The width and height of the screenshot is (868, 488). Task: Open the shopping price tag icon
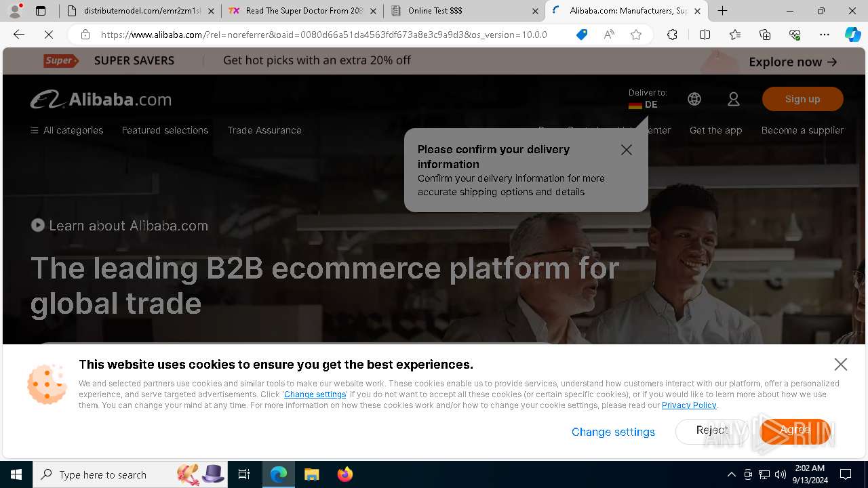click(x=581, y=35)
